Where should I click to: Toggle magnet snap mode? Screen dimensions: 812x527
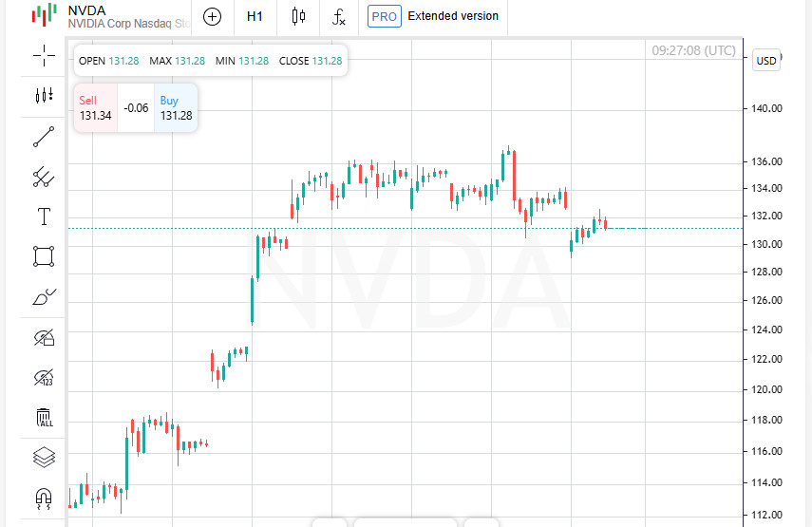[44, 499]
